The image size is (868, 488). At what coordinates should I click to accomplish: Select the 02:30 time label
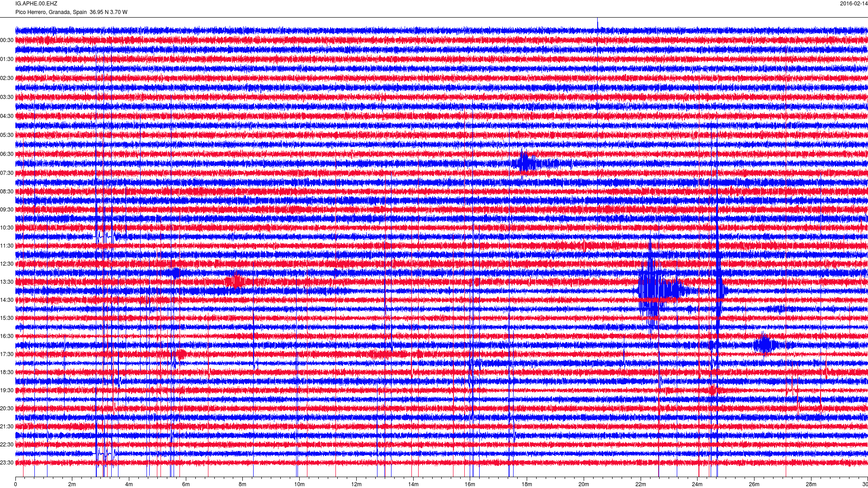pyautogui.click(x=7, y=78)
